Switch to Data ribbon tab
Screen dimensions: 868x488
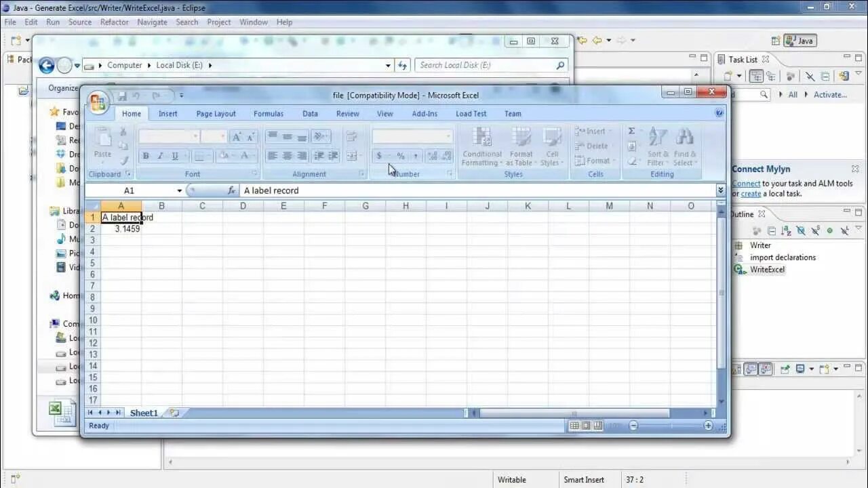click(x=310, y=114)
